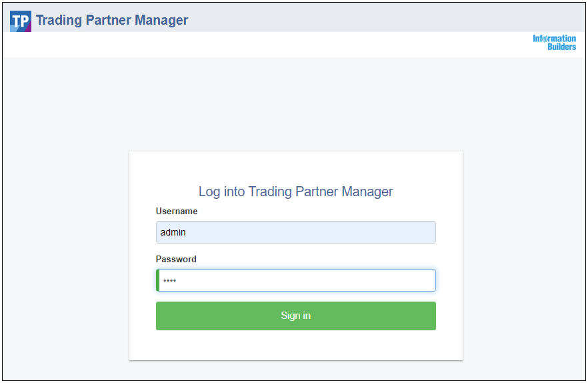Focus the Password input field

point(296,280)
